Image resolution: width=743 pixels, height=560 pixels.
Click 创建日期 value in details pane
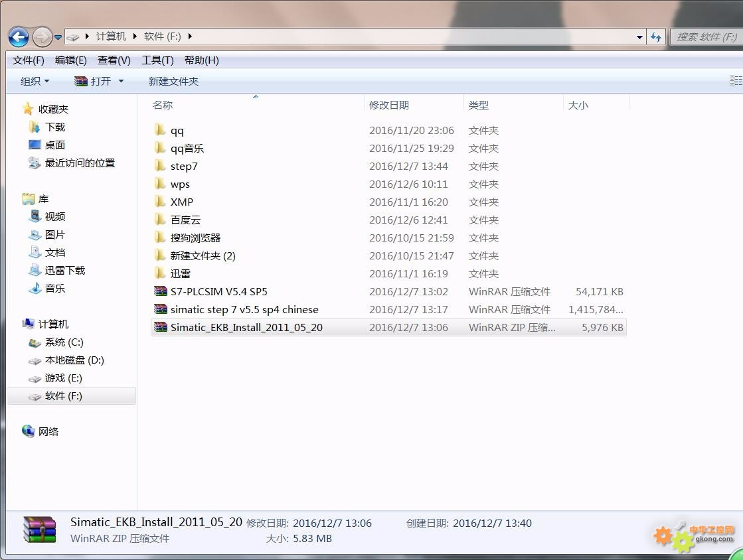[492, 524]
